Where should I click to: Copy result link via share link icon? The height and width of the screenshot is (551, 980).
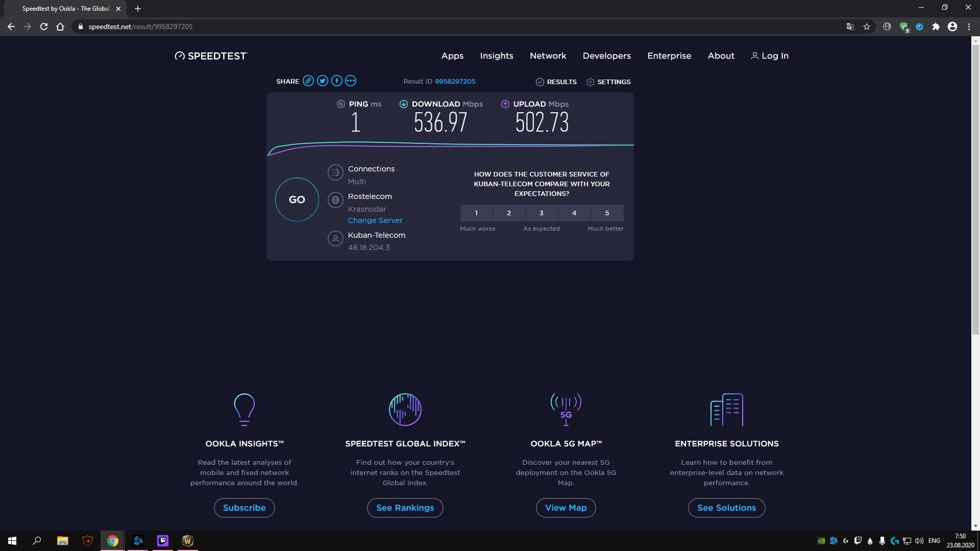[x=308, y=81]
